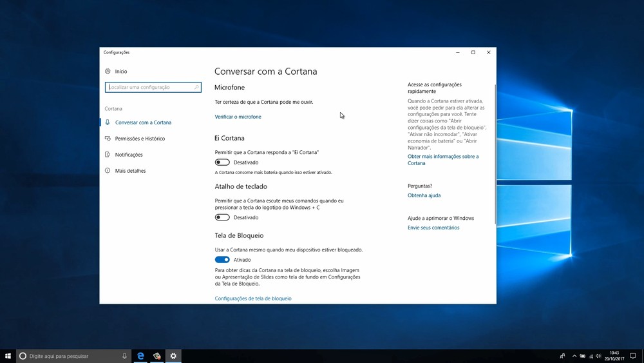Screen dimensions: 644x363
Task: Click the volume speaker tray icon
Action: tap(598, 356)
